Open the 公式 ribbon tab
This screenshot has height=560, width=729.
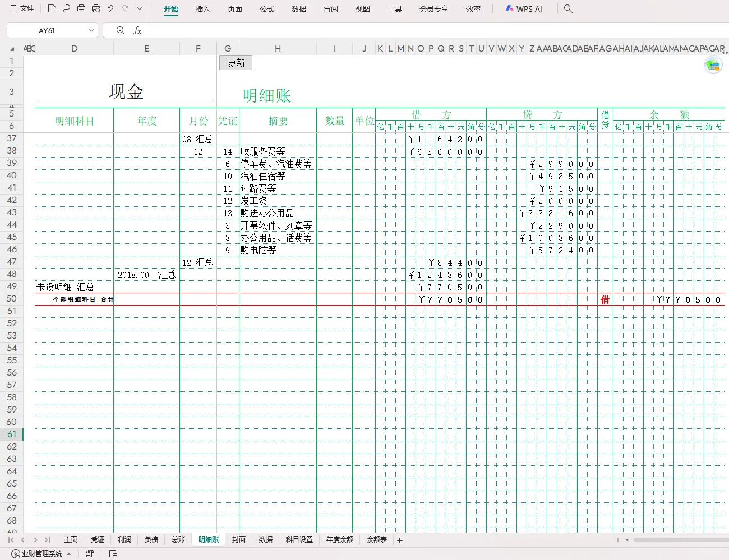267,9
